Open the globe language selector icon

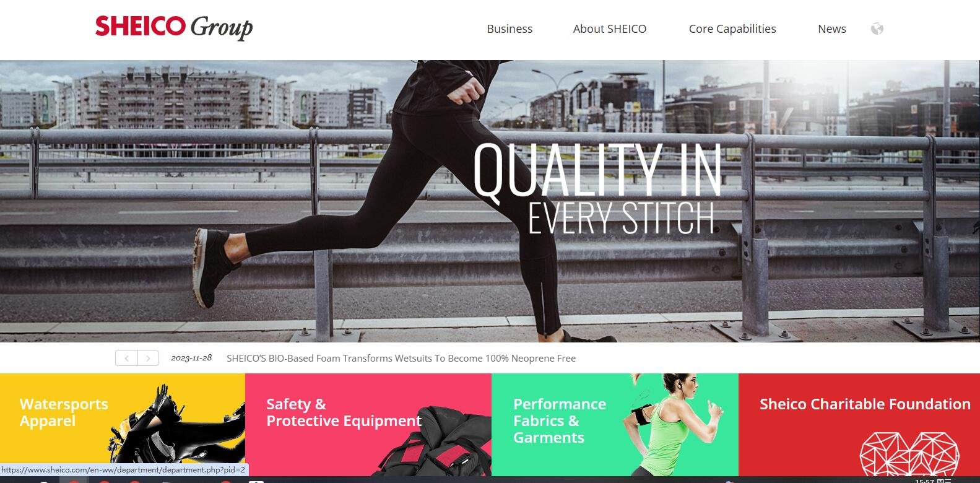pyautogui.click(x=877, y=28)
